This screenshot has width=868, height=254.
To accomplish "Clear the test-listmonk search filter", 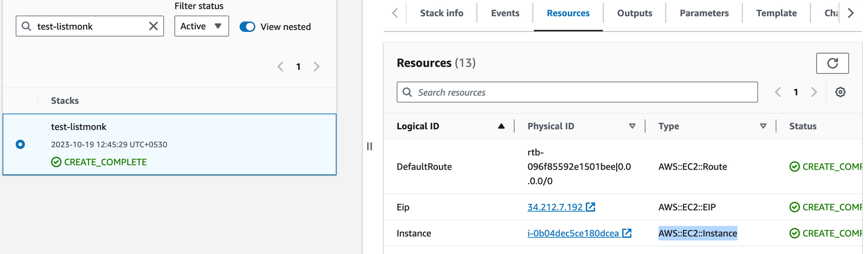I will tap(154, 26).
